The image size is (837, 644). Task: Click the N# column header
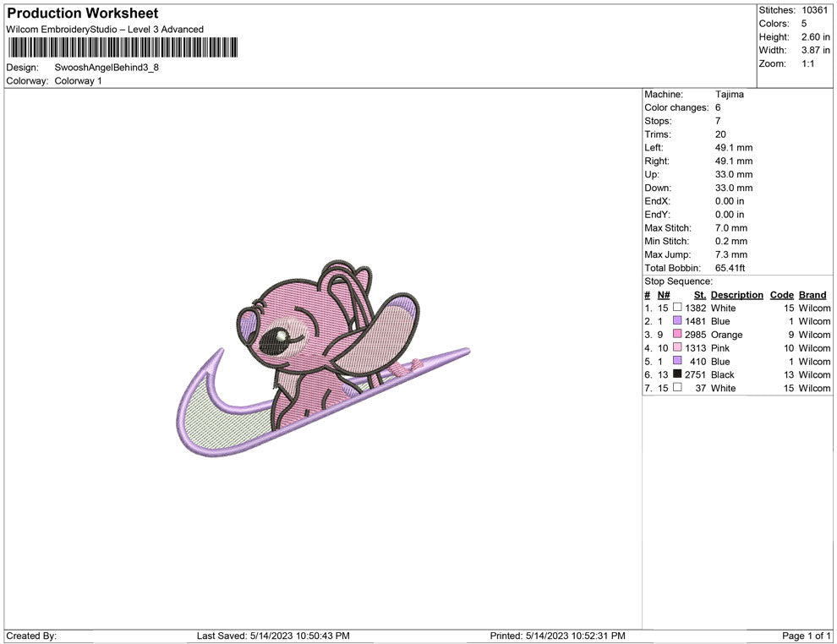click(664, 295)
